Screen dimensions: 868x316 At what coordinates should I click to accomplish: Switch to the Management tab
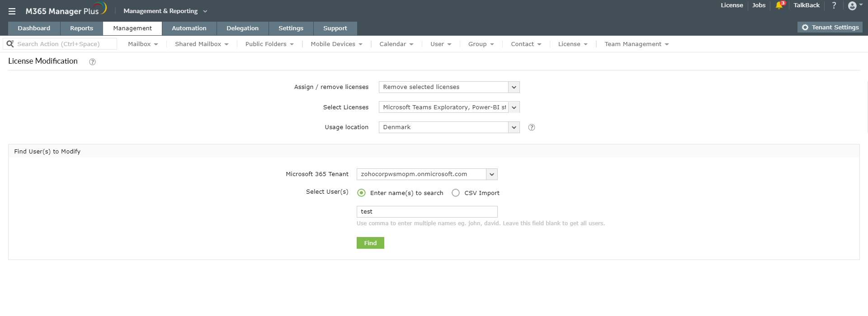pyautogui.click(x=132, y=28)
